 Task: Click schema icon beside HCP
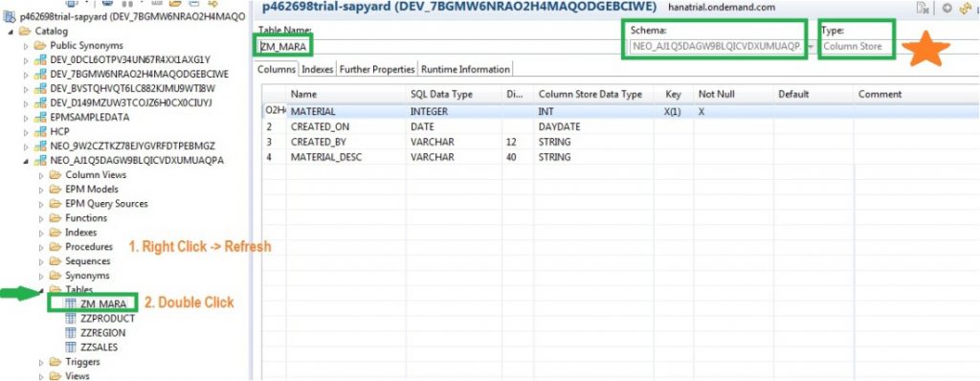[x=40, y=131]
